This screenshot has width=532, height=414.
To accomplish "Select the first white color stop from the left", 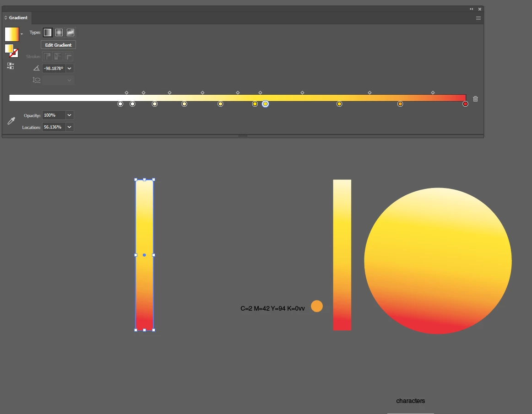I will [x=120, y=104].
